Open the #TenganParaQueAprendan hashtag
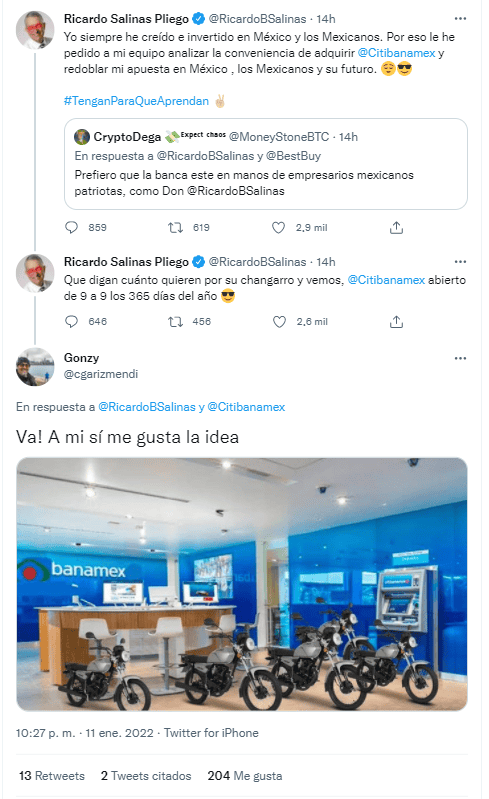The height and width of the screenshot is (799, 489). point(137,101)
